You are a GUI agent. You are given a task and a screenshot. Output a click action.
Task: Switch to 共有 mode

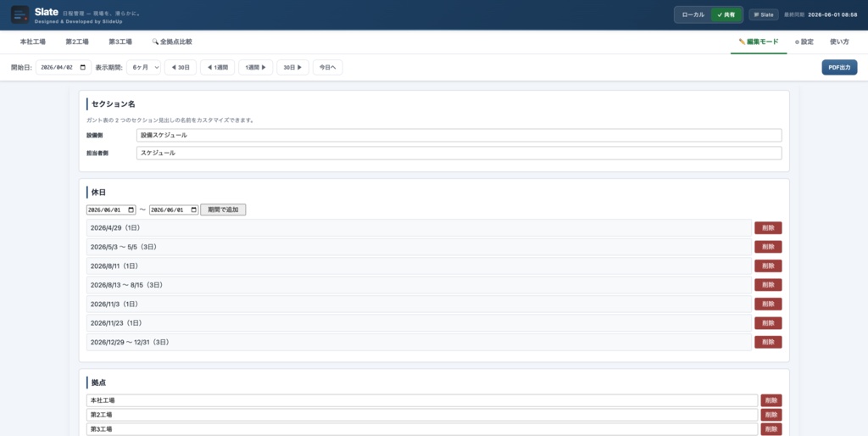[x=726, y=15]
